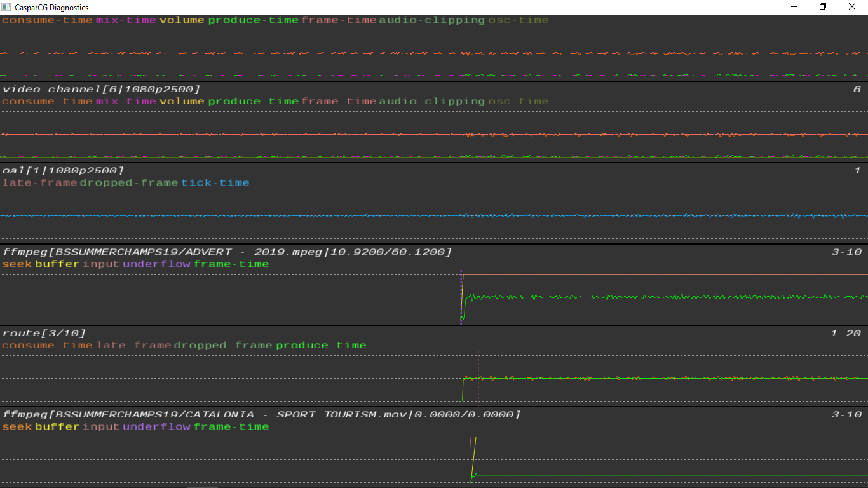The width and height of the screenshot is (868, 488).
Task: Click seek legend in ADVERT ffmpeg panel
Action: click(17, 264)
